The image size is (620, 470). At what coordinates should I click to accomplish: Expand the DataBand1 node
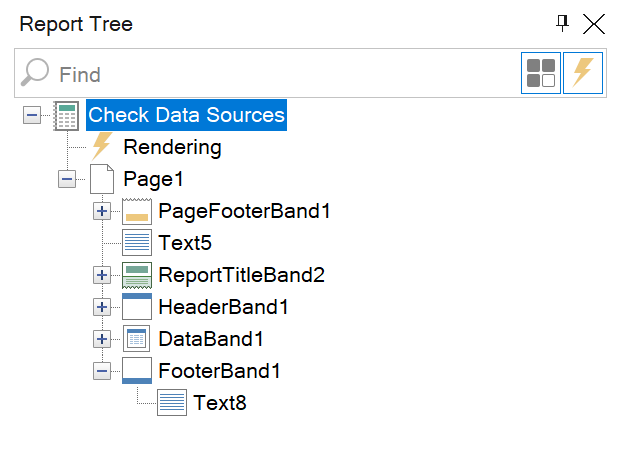(102, 339)
